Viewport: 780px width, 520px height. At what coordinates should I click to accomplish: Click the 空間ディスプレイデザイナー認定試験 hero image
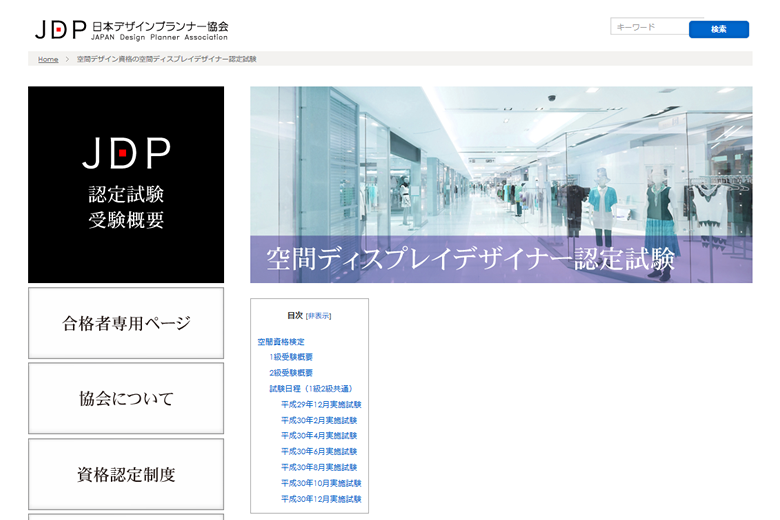[501, 185]
